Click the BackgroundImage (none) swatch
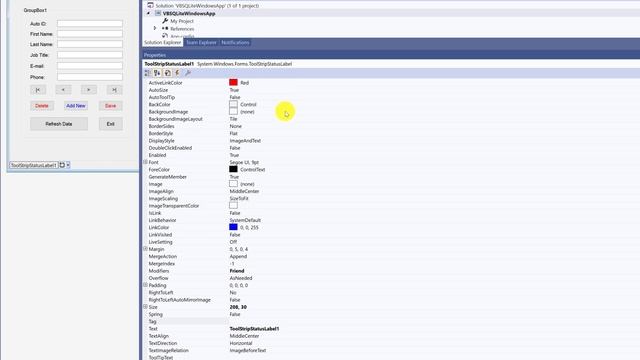Viewport: 640px width, 360px height. click(233, 111)
